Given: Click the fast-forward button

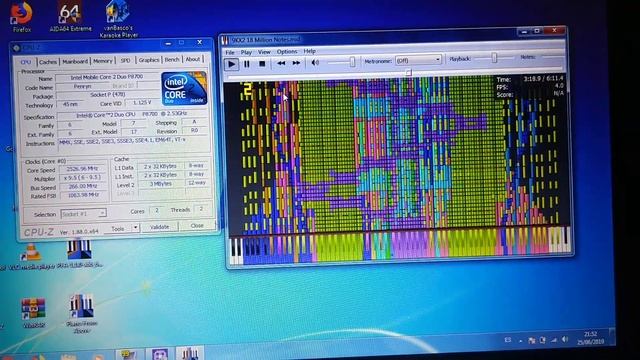Looking at the screenshot, I should coord(296,63).
